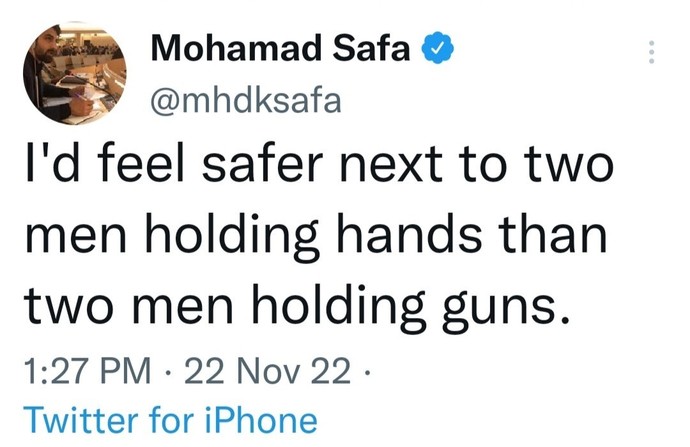Open the tweet's three-dot more options menu

tap(651, 52)
